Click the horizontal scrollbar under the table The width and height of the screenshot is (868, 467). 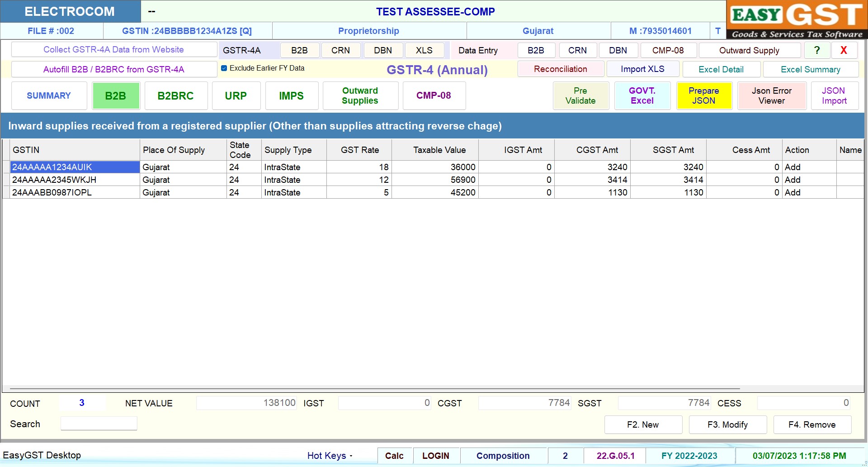pos(374,389)
